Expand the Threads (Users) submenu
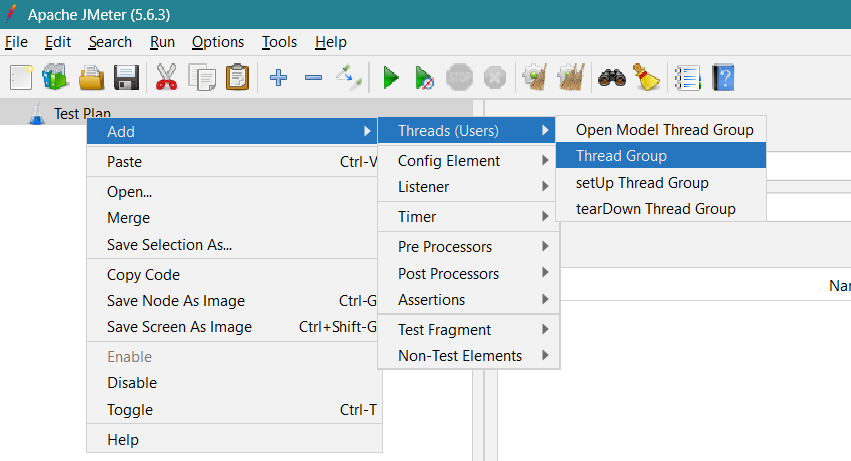This screenshot has height=461, width=851. click(x=467, y=131)
